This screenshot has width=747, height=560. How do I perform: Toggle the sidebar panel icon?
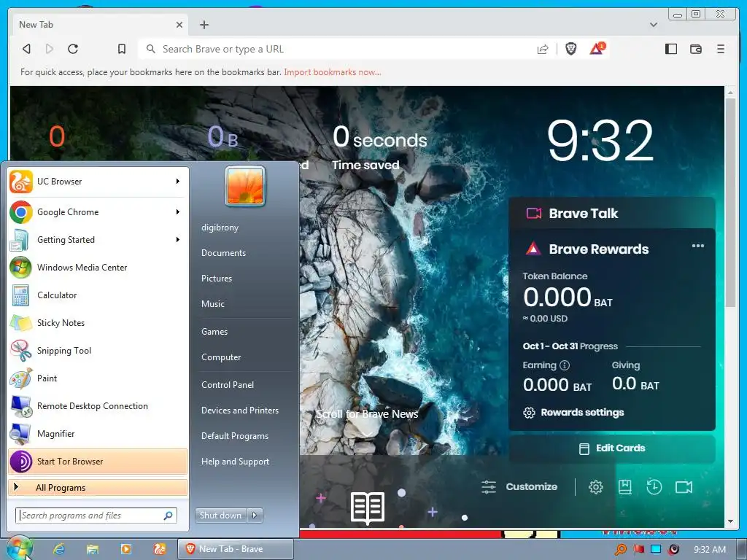671,49
